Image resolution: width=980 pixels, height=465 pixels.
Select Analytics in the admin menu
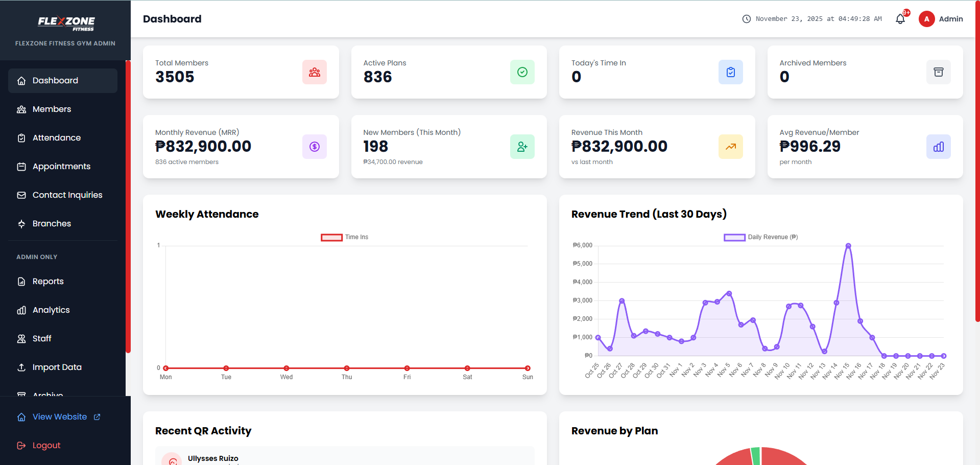51,310
